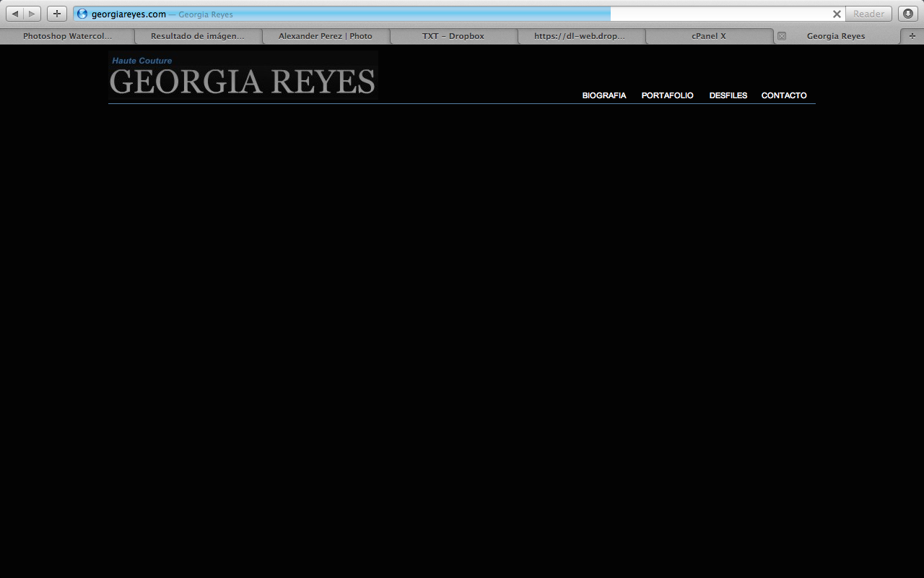Image resolution: width=924 pixels, height=578 pixels.
Task: Open the Downloads arrow button
Action: pyautogui.click(x=908, y=14)
